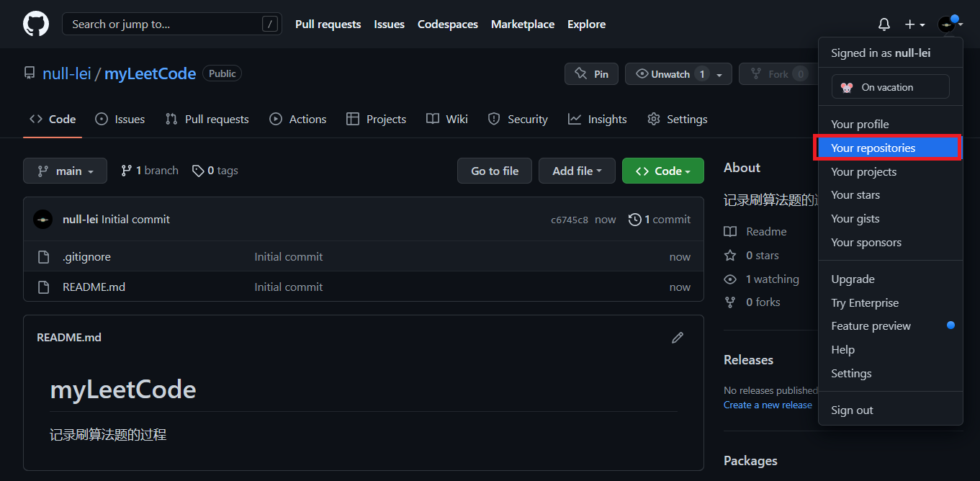Open the plus create-new menu
980x481 pixels.
(914, 24)
